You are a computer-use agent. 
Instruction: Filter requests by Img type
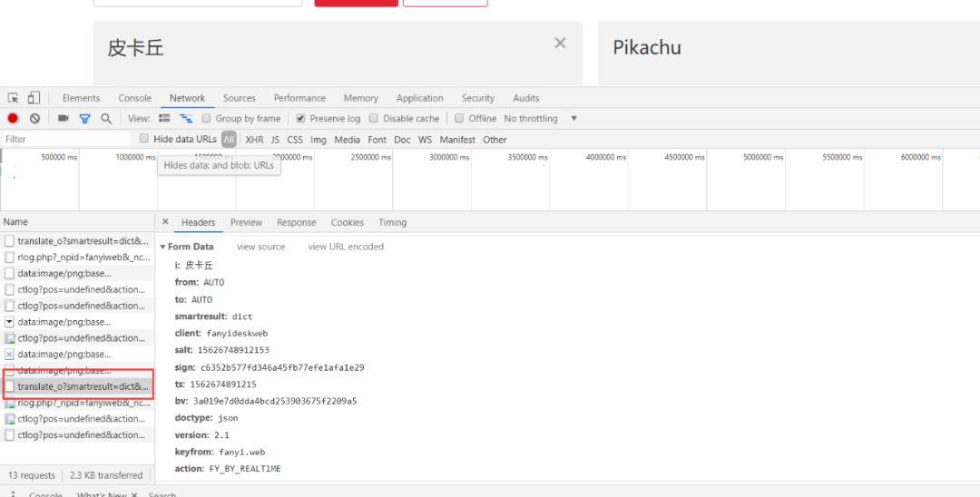(x=318, y=140)
